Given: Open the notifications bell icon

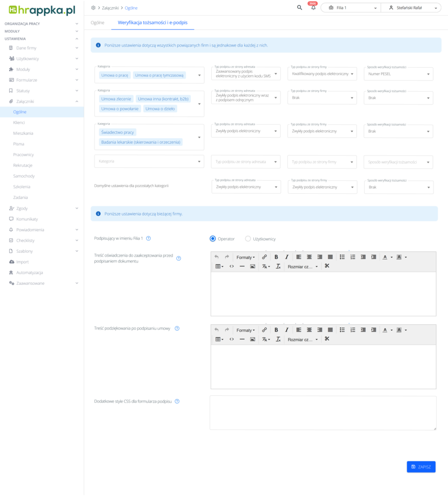Looking at the screenshot, I should (313, 8).
